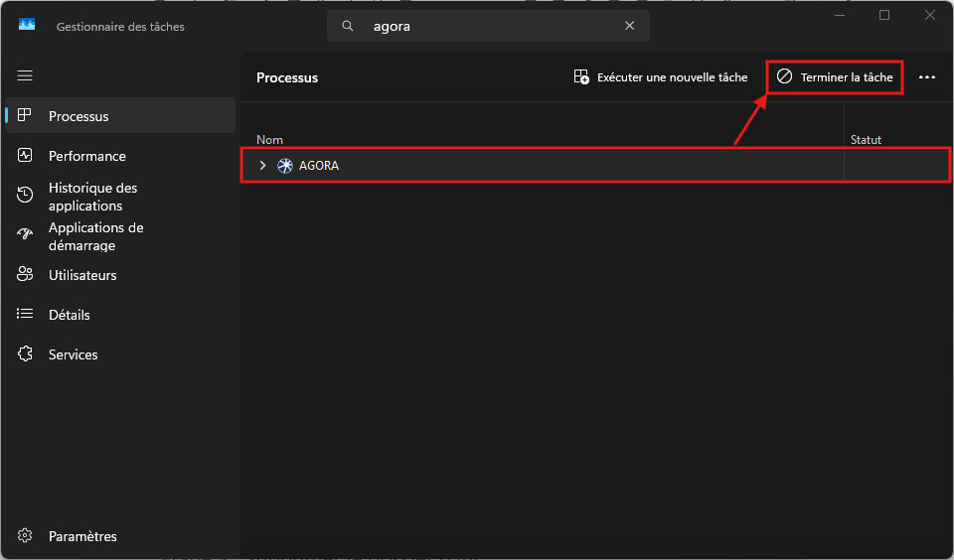Maximize the Task Manager window

(x=884, y=15)
